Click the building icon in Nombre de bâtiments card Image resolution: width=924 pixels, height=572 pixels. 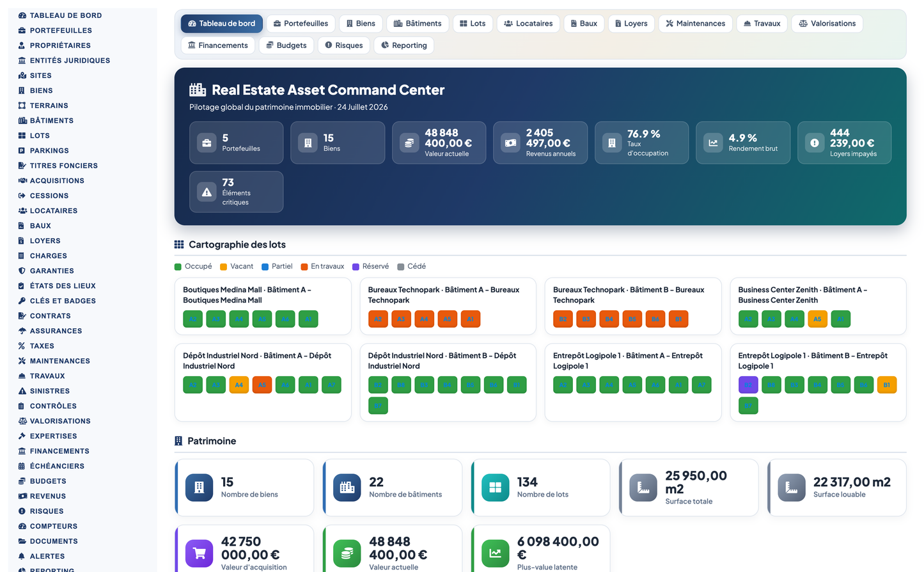coord(347,488)
